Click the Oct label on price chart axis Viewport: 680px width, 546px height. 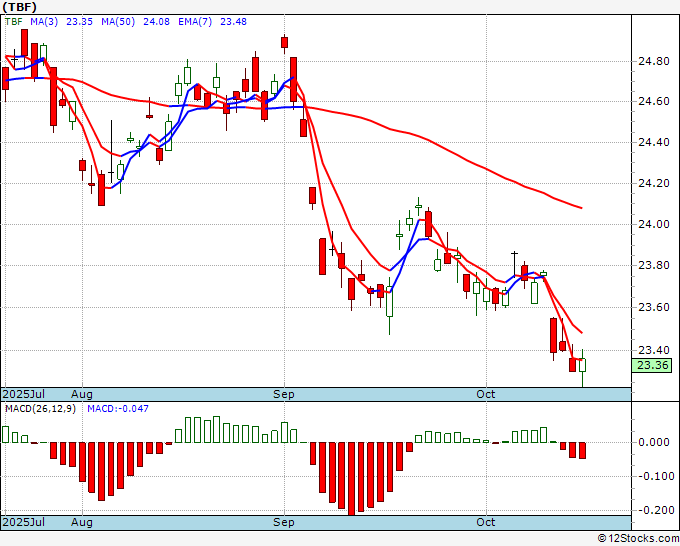[486, 394]
